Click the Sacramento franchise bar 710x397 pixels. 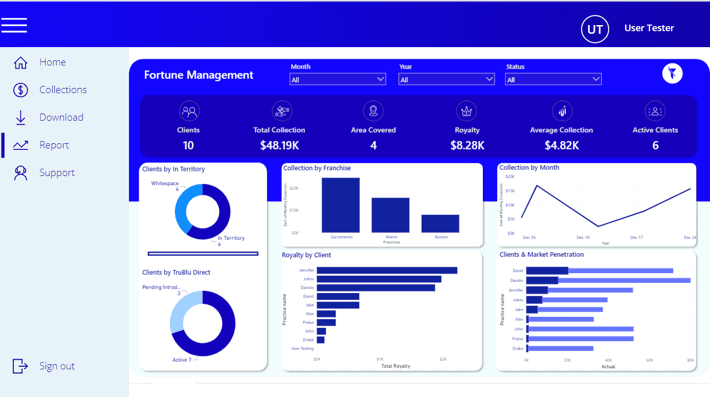point(341,205)
